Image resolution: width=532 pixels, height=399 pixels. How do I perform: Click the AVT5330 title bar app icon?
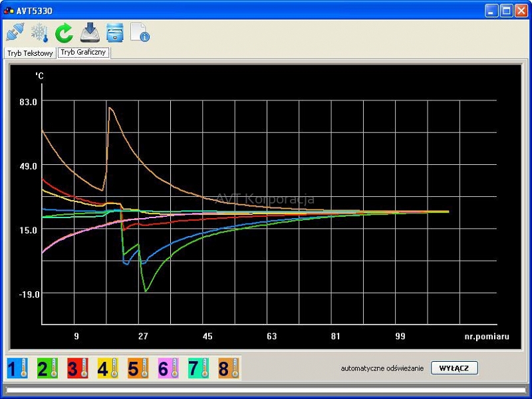tap(9, 11)
